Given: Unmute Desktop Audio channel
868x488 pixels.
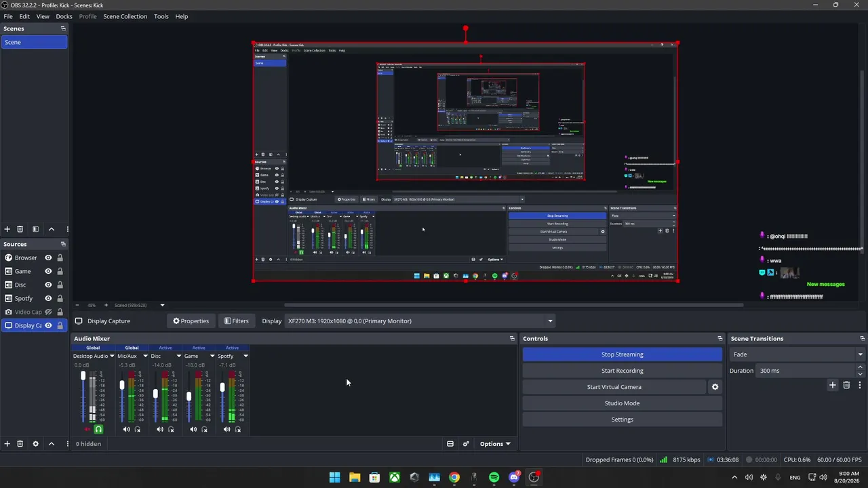Looking at the screenshot, I should pos(87,429).
